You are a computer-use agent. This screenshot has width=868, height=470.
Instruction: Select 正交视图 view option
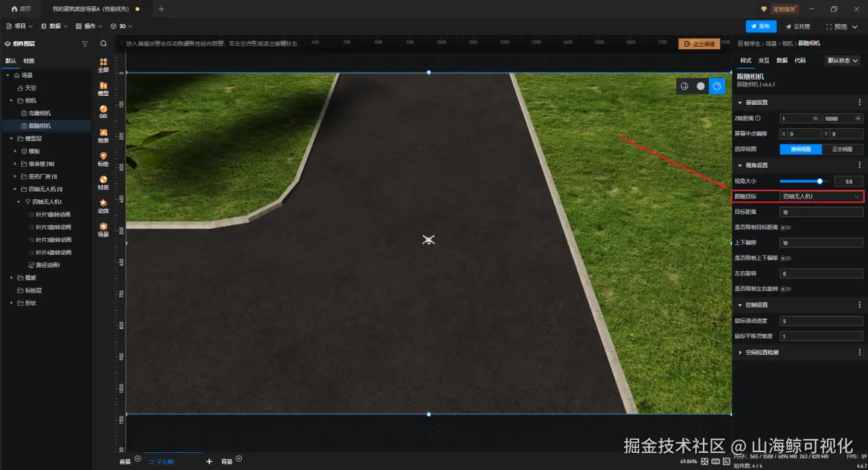[x=843, y=149]
